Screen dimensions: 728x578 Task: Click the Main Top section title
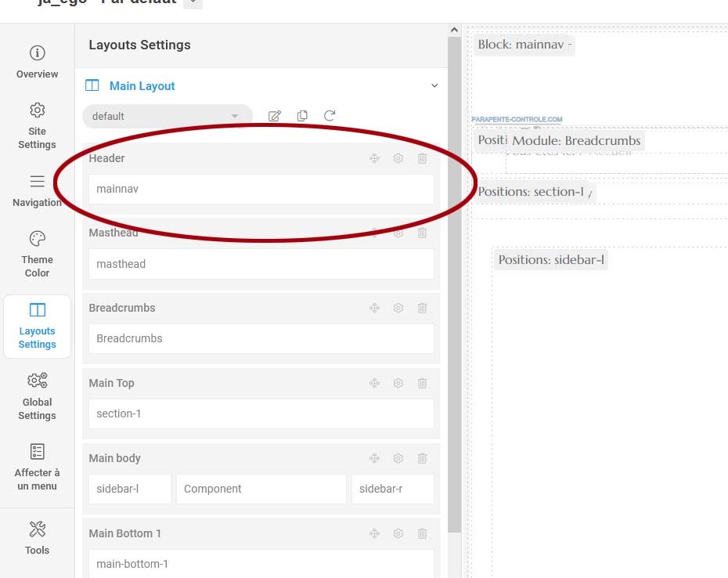(111, 383)
